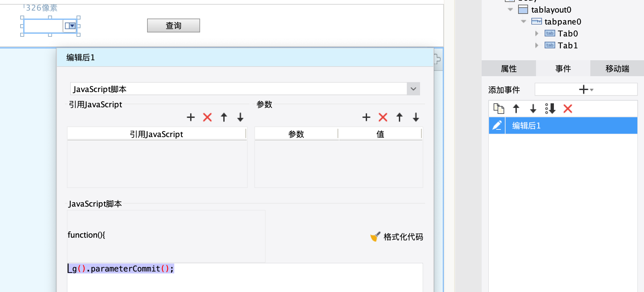
Task: Expand the Tab0 tree node
Action: coord(537,33)
